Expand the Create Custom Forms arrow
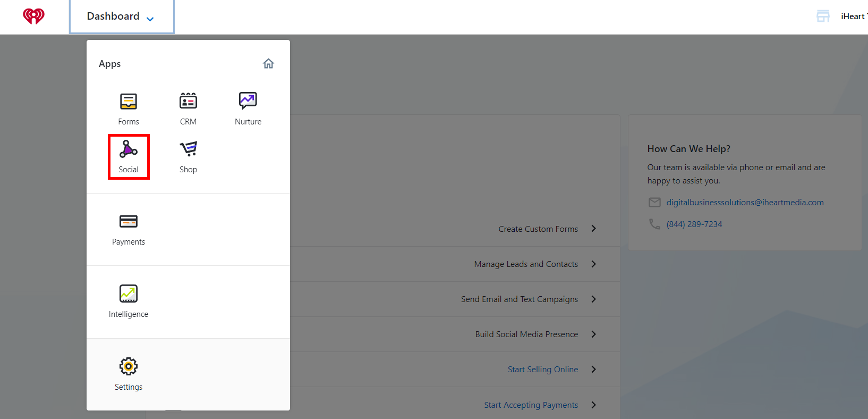Viewport: 868px width, 419px height. click(x=594, y=229)
